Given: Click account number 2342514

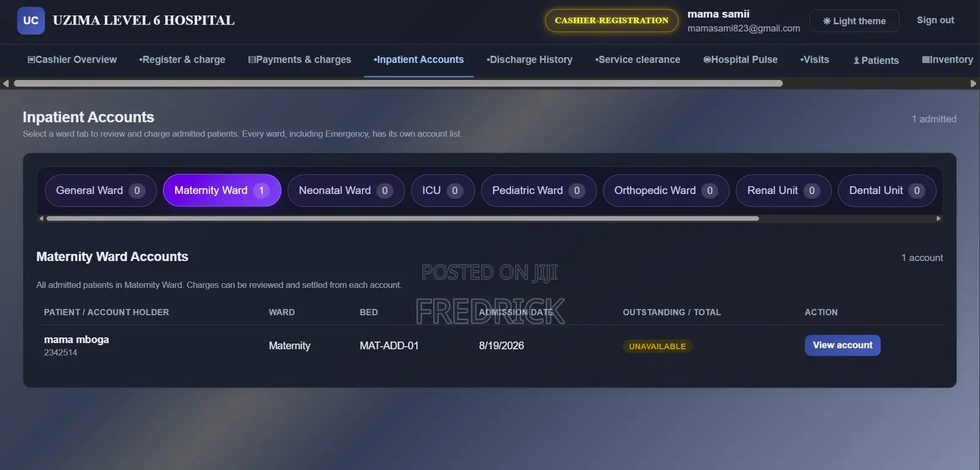Looking at the screenshot, I should click(61, 352).
